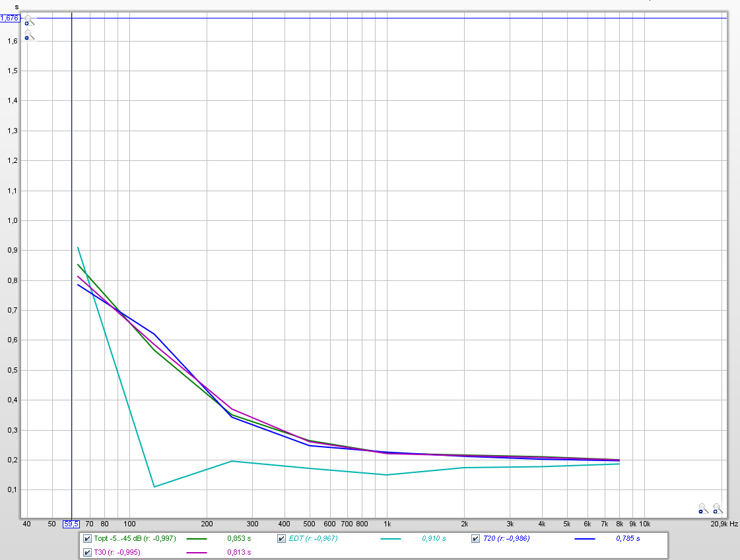Select the T20 (r: -0,986) legend label

[x=506, y=539]
